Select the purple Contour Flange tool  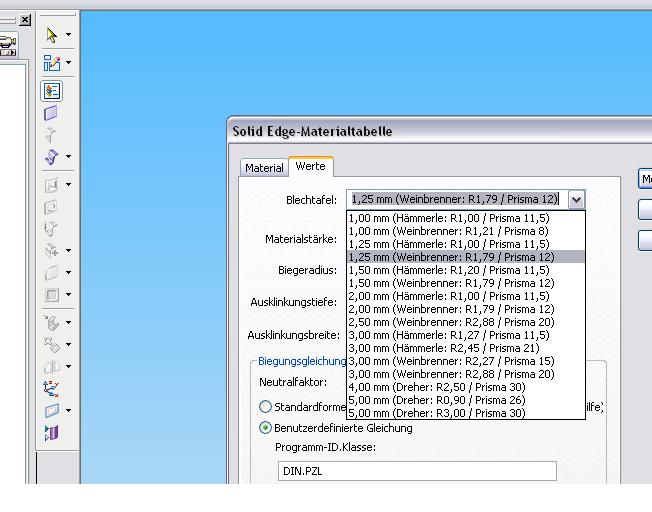pyautogui.click(x=52, y=157)
